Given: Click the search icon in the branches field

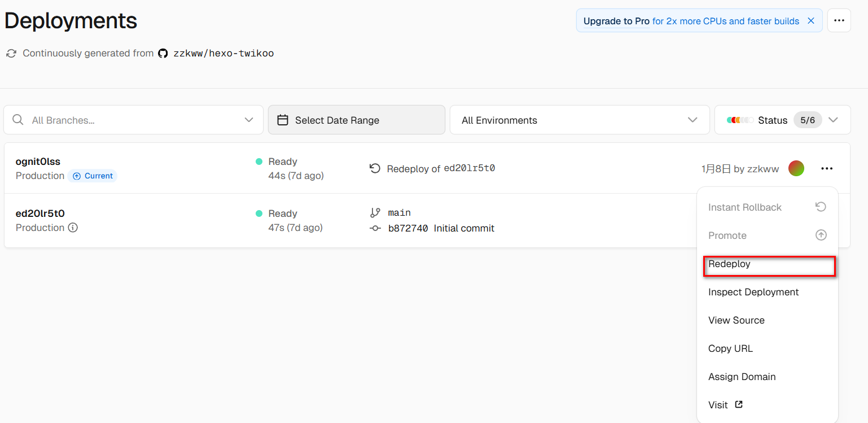Looking at the screenshot, I should coord(18,120).
